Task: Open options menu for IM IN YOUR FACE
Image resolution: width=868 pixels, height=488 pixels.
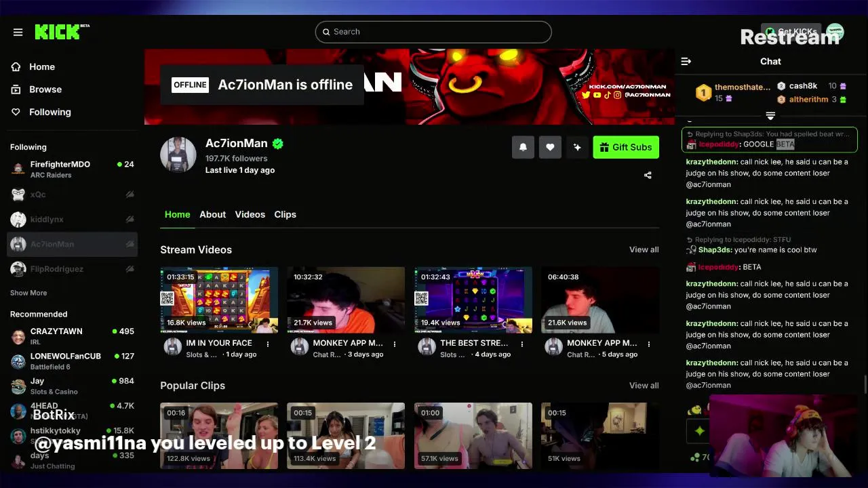Action: (x=268, y=344)
